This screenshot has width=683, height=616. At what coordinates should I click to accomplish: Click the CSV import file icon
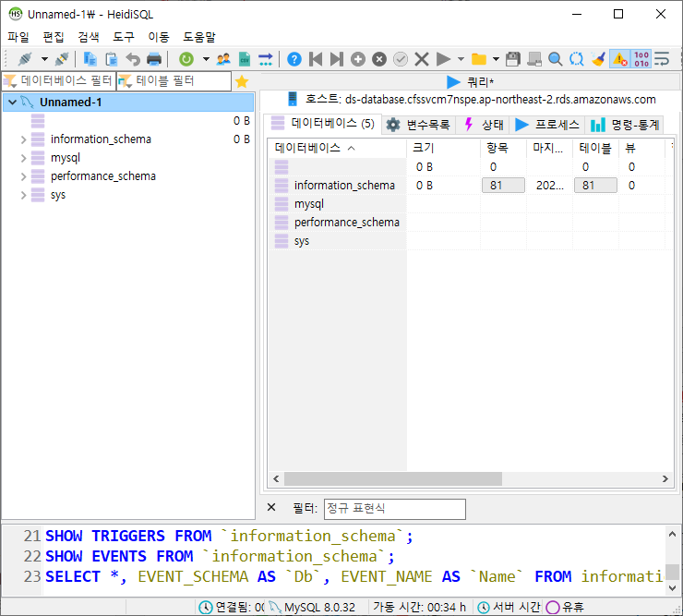pyautogui.click(x=245, y=58)
